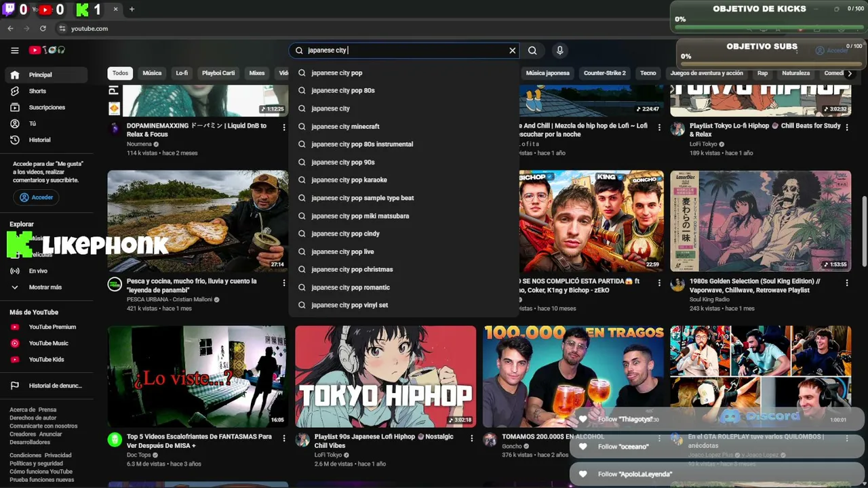Run the search with the magnifier button

point(532,50)
